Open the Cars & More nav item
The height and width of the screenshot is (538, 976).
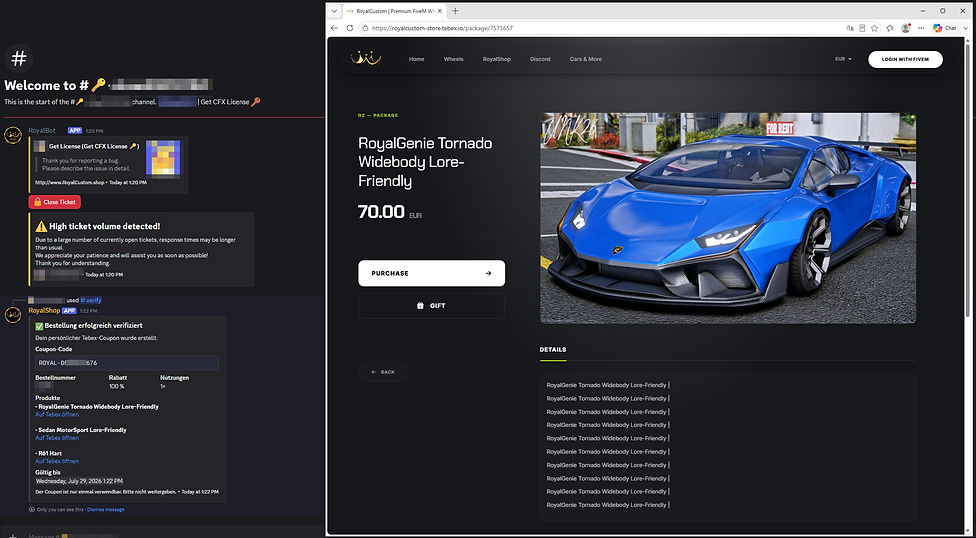[586, 59]
